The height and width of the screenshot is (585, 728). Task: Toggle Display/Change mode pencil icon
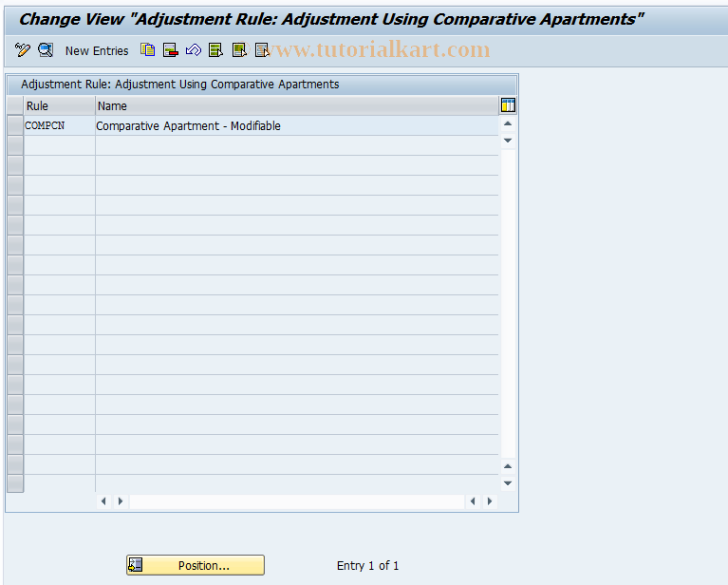[22, 49]
